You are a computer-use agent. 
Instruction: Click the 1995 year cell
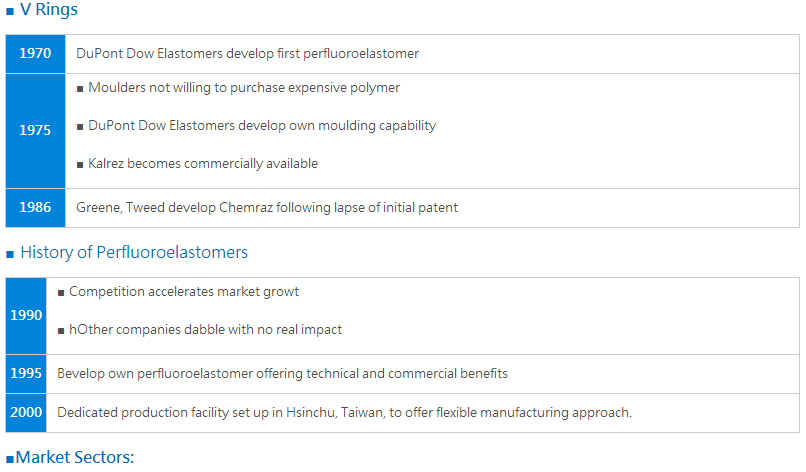pyautogui.click(x=26, y=374)
